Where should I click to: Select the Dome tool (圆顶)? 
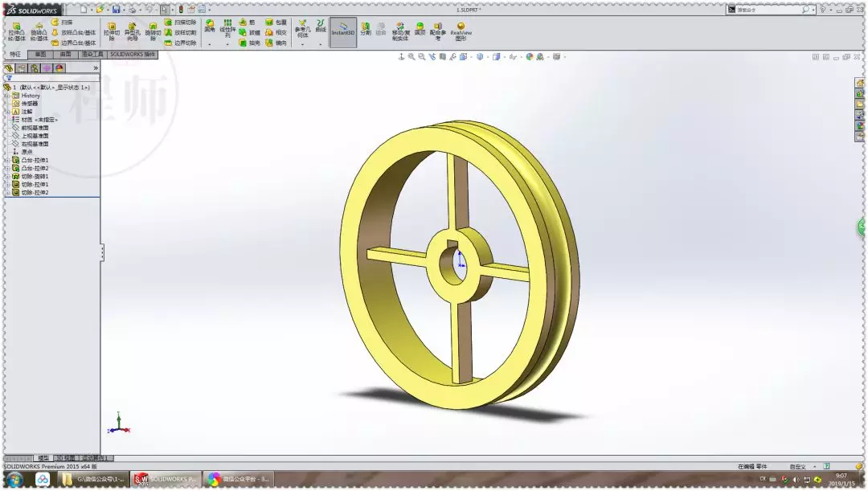(420, 29)
